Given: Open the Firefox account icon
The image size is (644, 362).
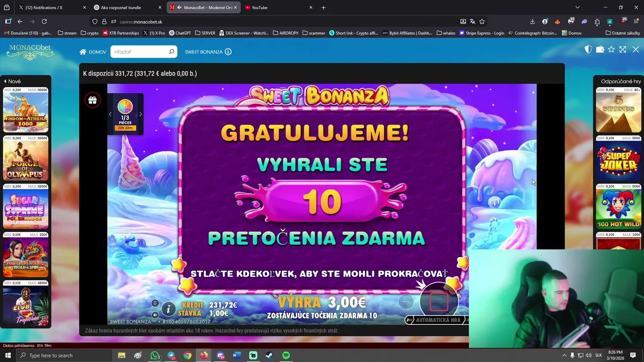Looking at the screenshot, I should (545, 22).
